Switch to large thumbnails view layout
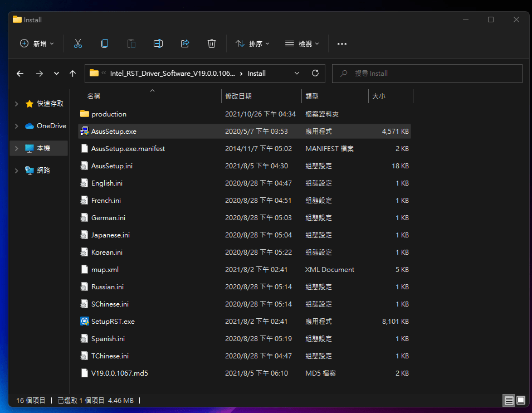This screenshot has width=532, height=413. (x=521, y=400)
